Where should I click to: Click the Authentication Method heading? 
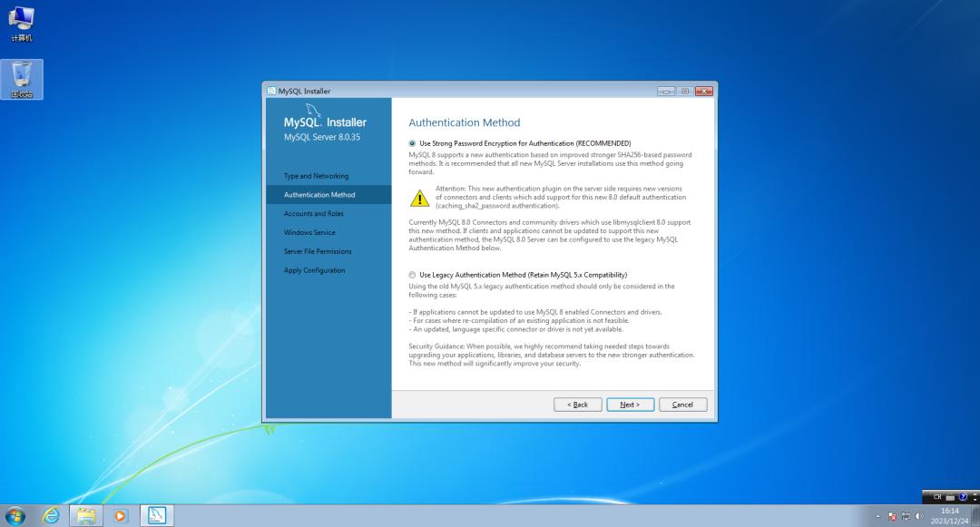(x=465, y=123)
